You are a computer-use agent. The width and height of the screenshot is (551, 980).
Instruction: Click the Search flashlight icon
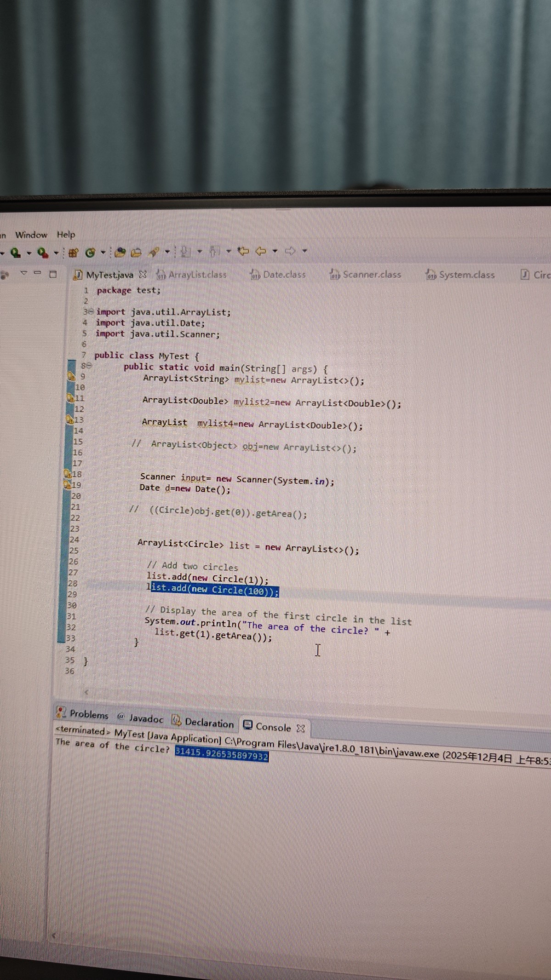click(x=154, y=252)
